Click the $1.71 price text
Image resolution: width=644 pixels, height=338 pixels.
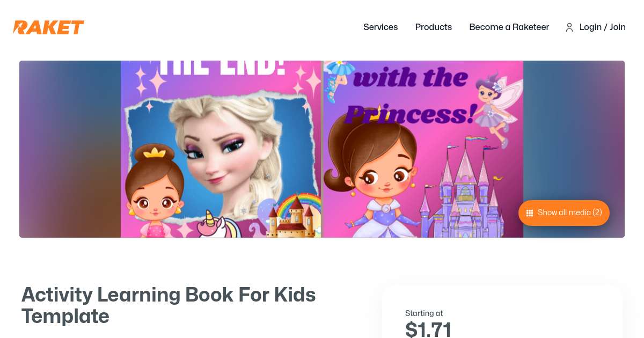428,329
